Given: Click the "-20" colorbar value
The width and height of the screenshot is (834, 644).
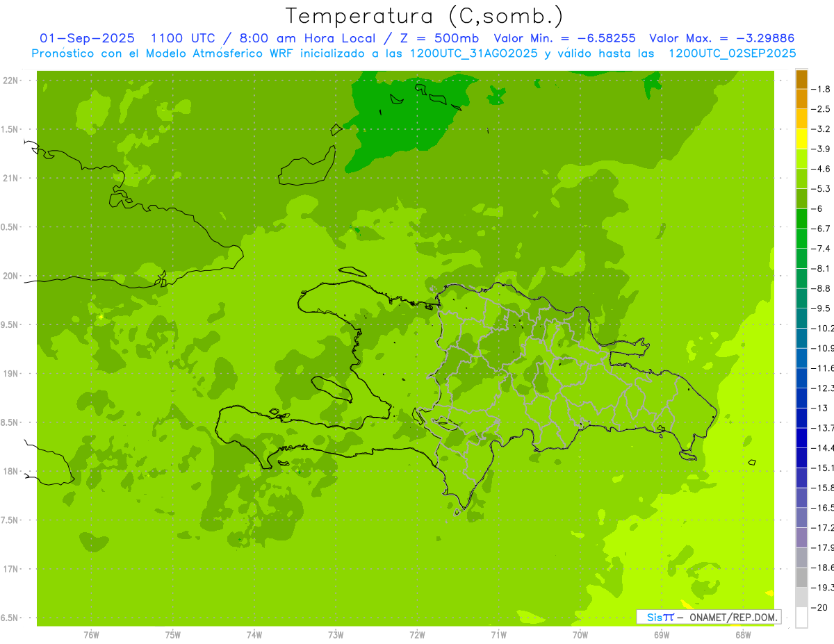Looking at the screenshot, I should pyautogui.click(x=820, y=607).
